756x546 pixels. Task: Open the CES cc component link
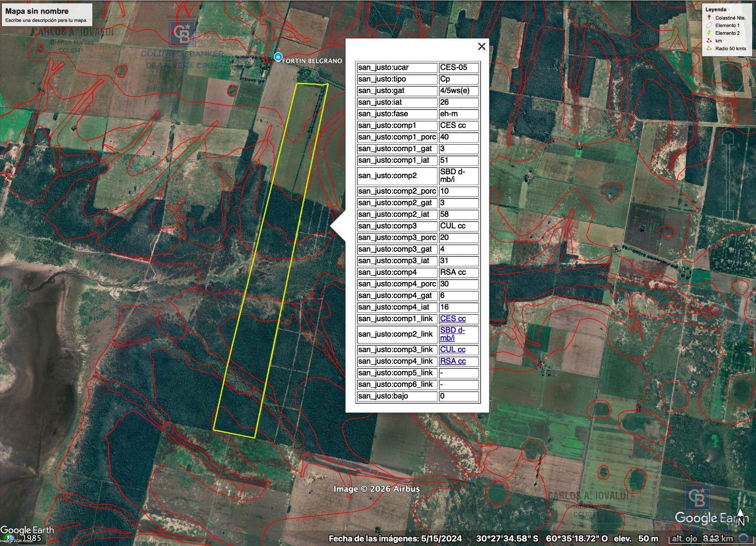(x=453, y=319)
